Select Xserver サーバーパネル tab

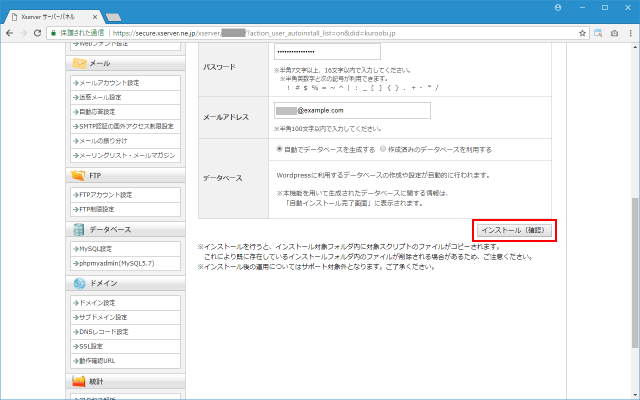(x=52, y=17)
